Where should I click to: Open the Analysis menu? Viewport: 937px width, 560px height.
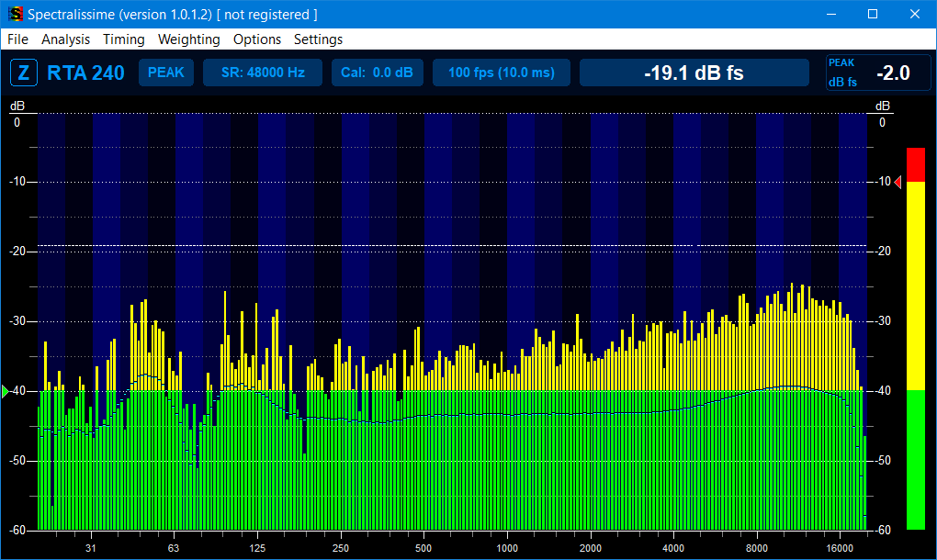(66, 39)
